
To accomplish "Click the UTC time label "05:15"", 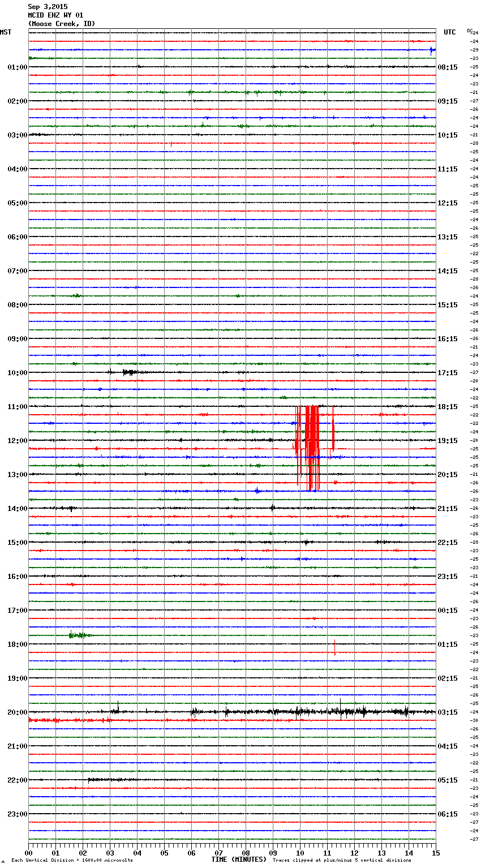I will (x=448, y=780).
